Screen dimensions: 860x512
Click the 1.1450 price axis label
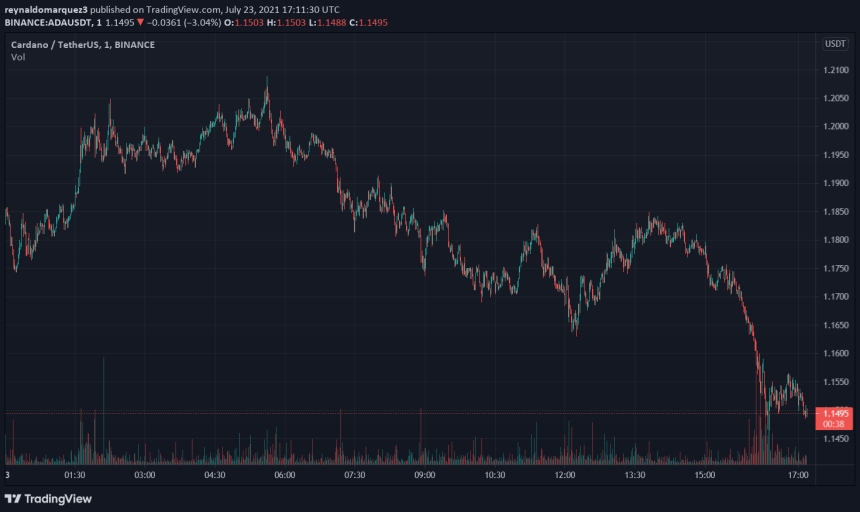click(836, 439)
